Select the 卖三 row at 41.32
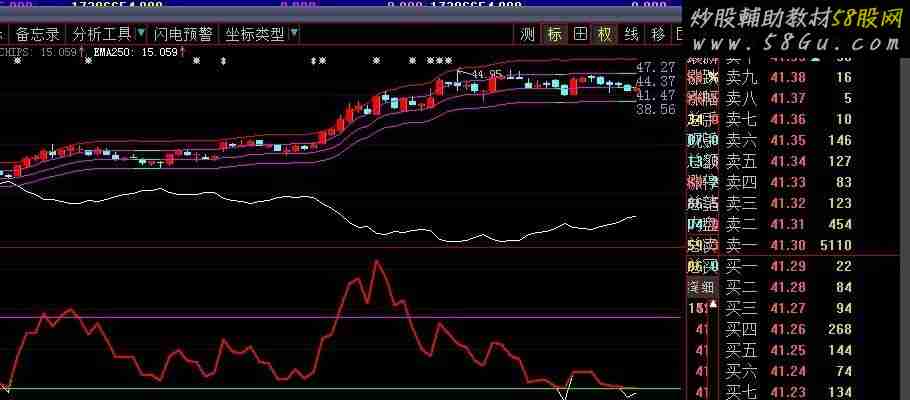Screen dimensions: 910x400 tap(789, 203)
